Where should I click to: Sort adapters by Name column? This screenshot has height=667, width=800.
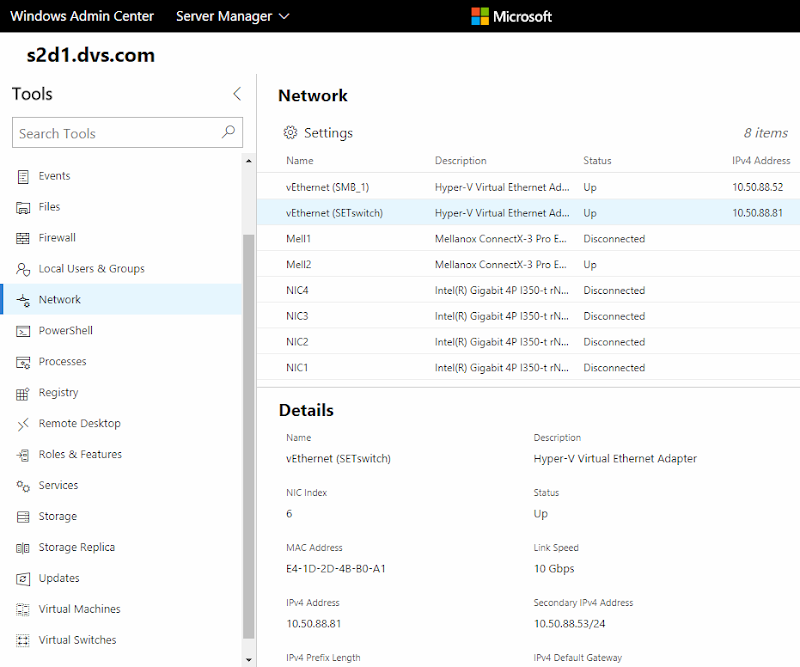coord(299,161)
